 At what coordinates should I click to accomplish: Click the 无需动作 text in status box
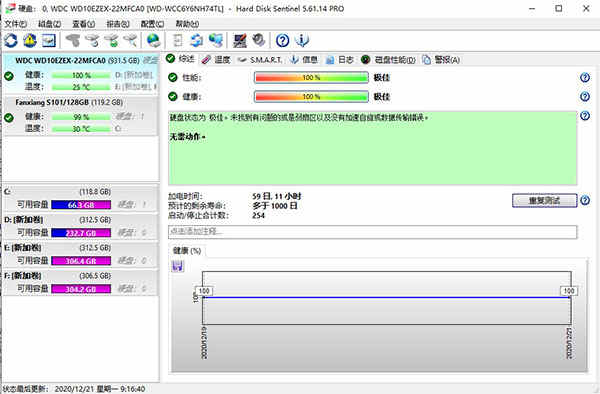pos(188,137)
